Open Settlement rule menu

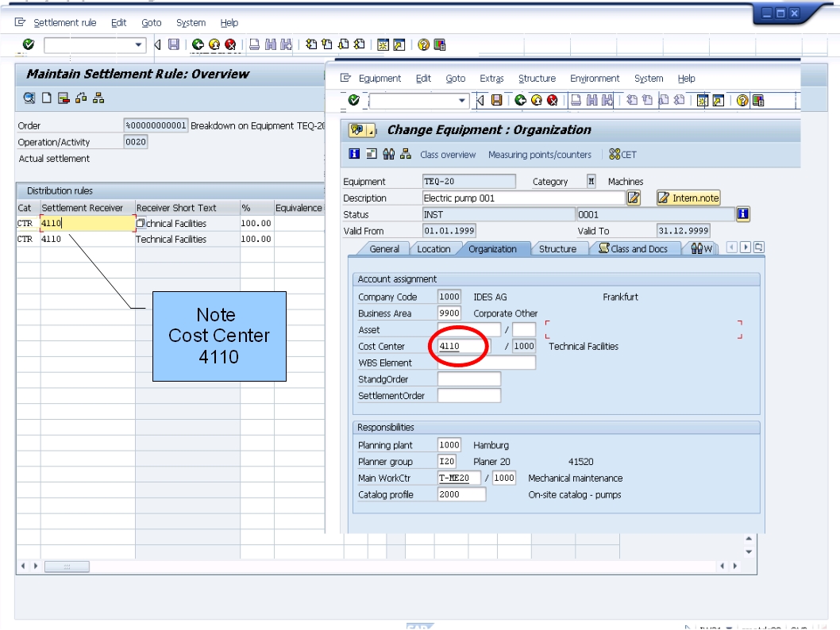65,22
